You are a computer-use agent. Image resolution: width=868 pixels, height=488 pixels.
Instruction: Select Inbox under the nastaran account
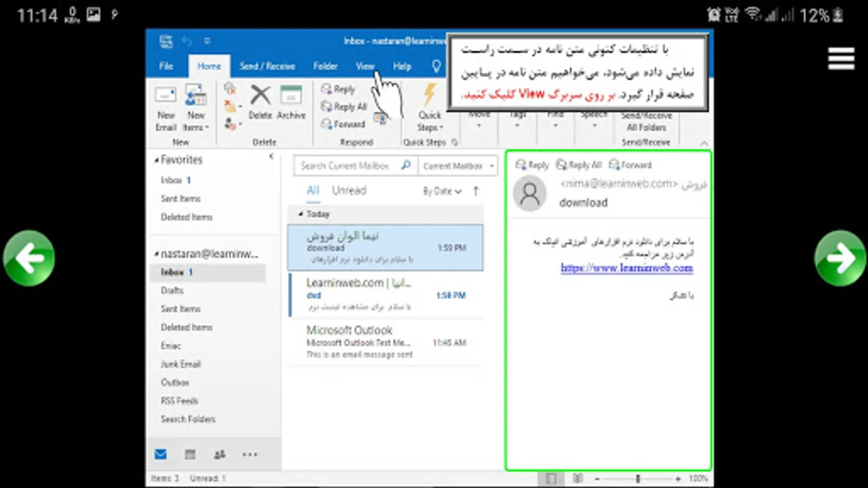[208, 272]
